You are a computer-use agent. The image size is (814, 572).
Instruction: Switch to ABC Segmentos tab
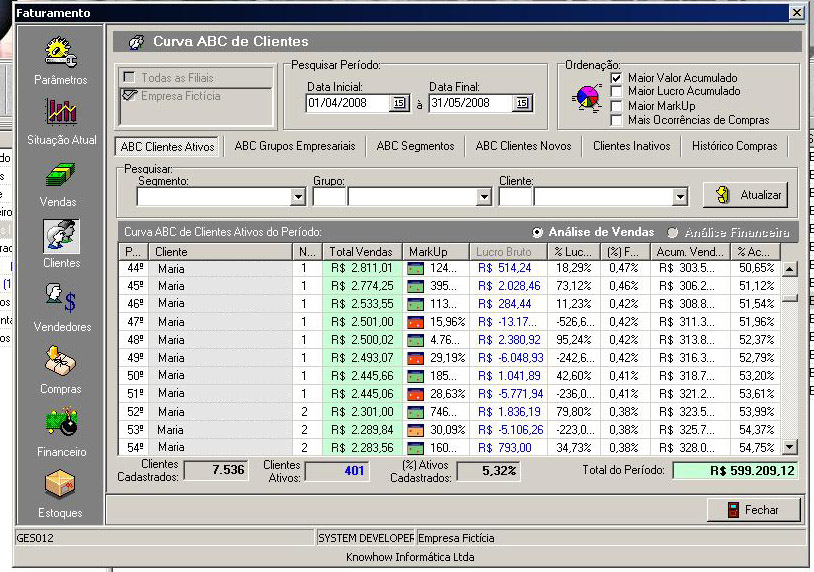(415, 146)
